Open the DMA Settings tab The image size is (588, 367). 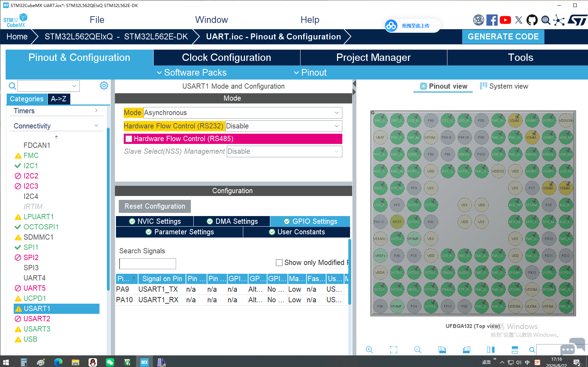click(232, 221)
